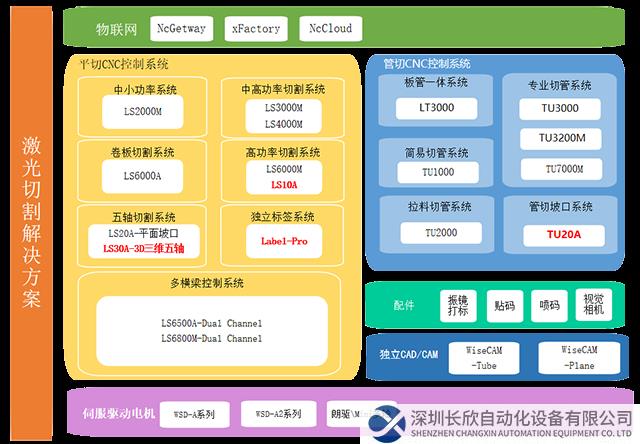Click LS6500A-Dual Channel entry
Viewport: 640px width, 444px height.
pyautogui.click(x=211, y=324)
